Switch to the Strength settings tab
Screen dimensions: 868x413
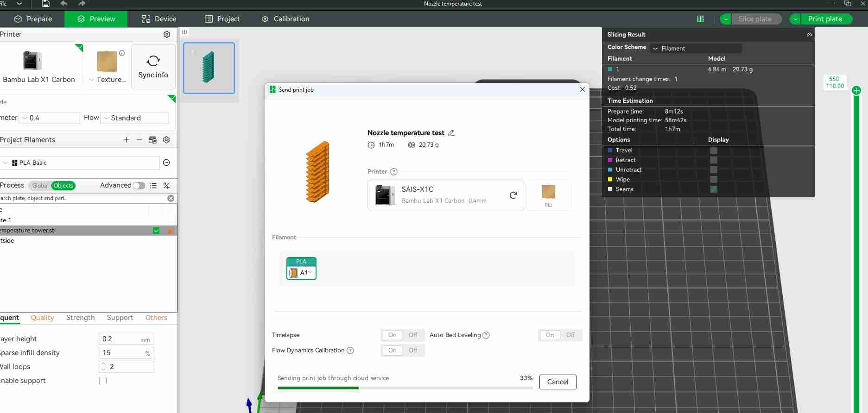pos(81,318)
